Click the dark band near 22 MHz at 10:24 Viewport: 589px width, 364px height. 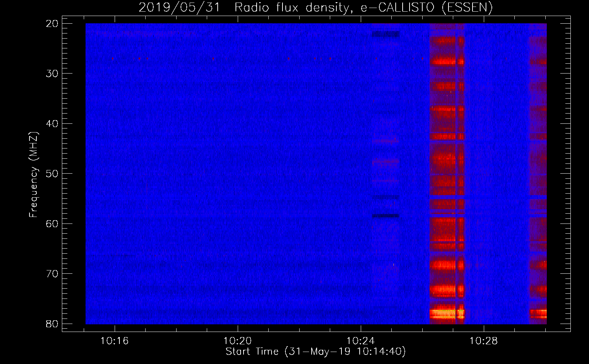[386, 34]
